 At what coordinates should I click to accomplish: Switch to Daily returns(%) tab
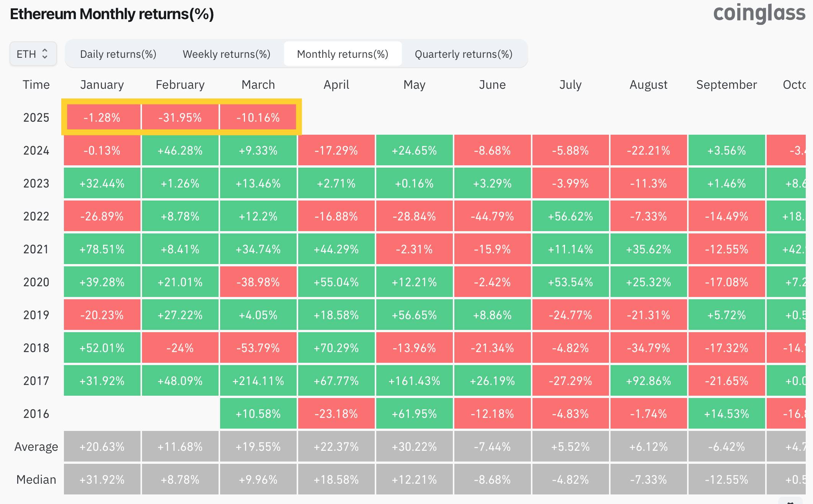(118, 54)
